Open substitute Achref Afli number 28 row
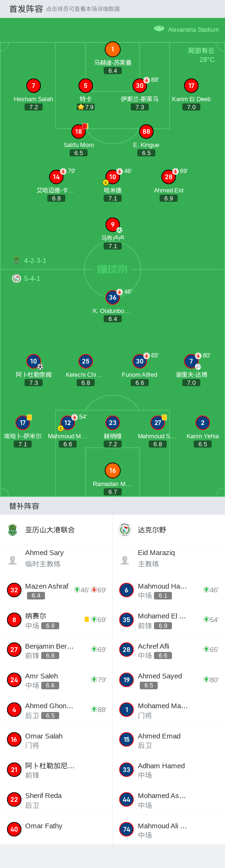The height and width of the screenshot is (868, 225). [x=169, y=650]
